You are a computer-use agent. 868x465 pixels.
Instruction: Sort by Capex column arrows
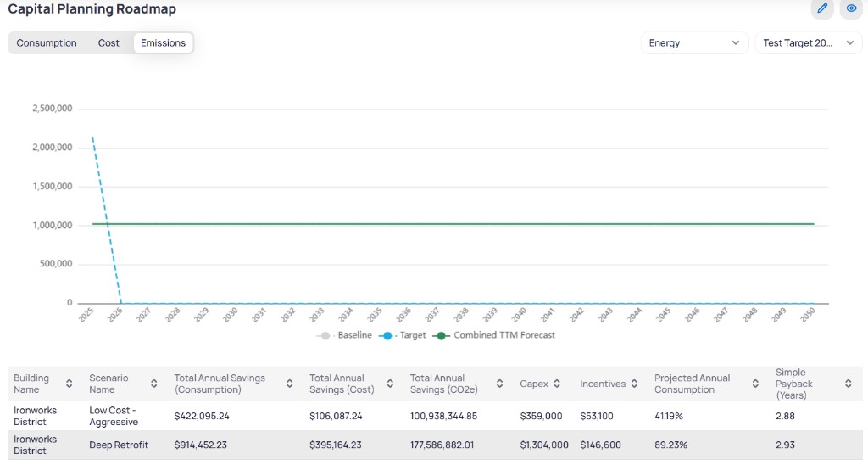(x=557, y=384)
